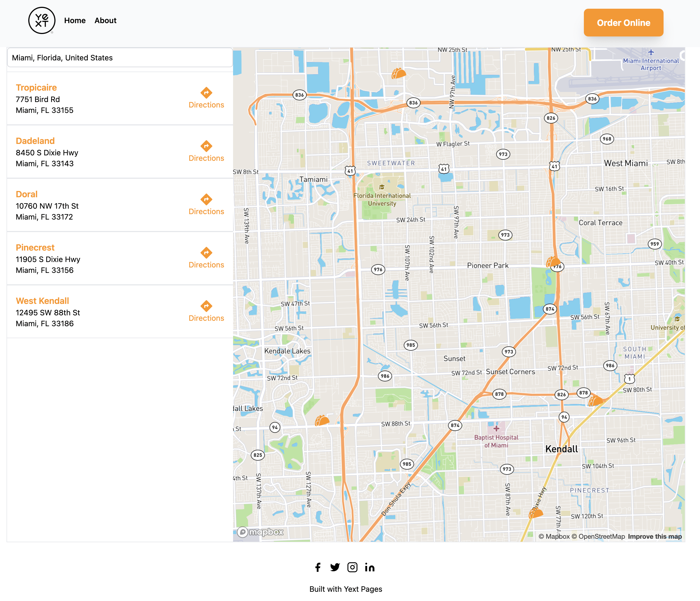This screenshot has height=601, width=700.
Task: Open the Doral location title link
Action: [x=27, y=194]
